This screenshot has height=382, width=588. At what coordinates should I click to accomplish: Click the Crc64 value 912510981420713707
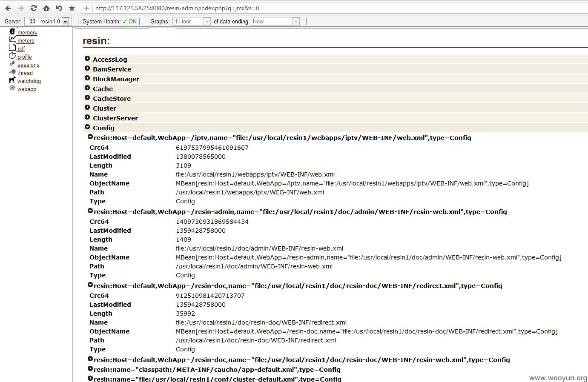click(210, 296)
